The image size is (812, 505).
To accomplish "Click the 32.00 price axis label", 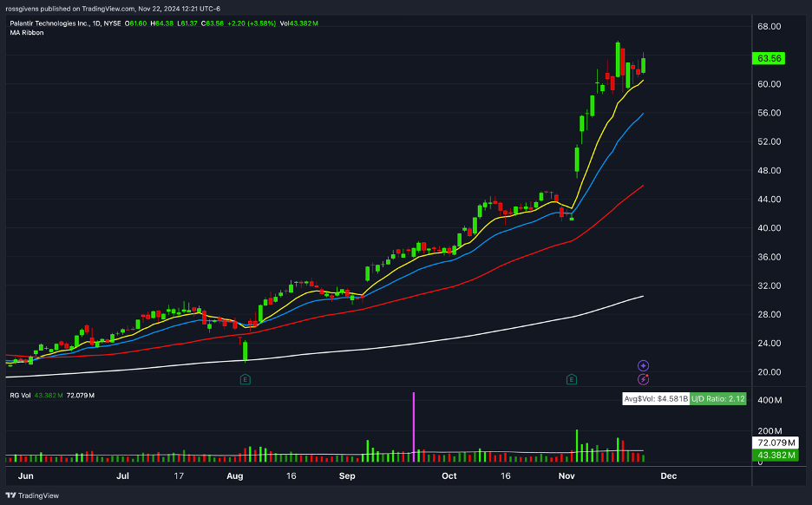I will click(769, 285).
